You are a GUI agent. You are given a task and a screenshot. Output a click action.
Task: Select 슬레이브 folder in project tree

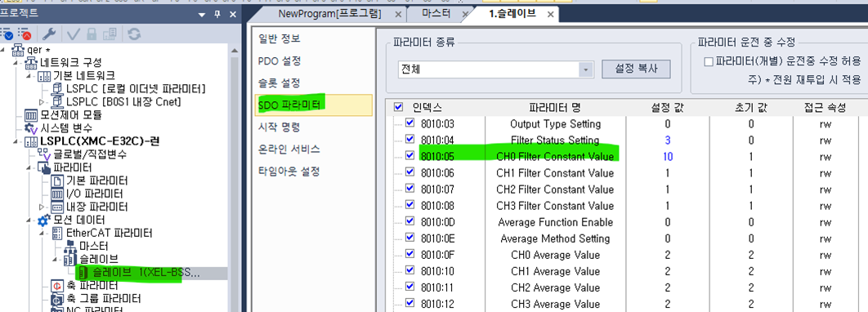99,259
